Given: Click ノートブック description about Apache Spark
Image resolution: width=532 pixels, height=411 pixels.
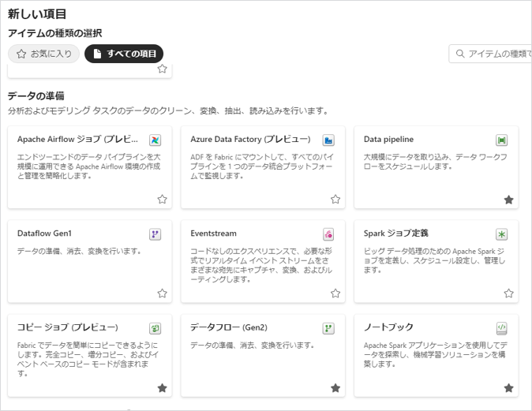Looking at the screenshot, I should click(436, 355).
